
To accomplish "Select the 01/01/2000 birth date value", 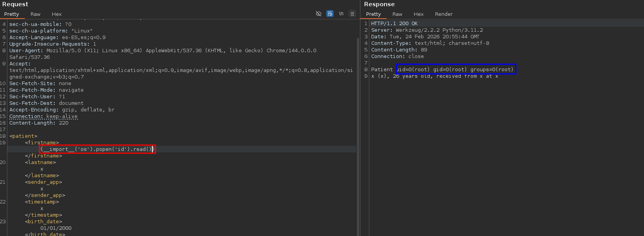I will click(x=56, y=228).
